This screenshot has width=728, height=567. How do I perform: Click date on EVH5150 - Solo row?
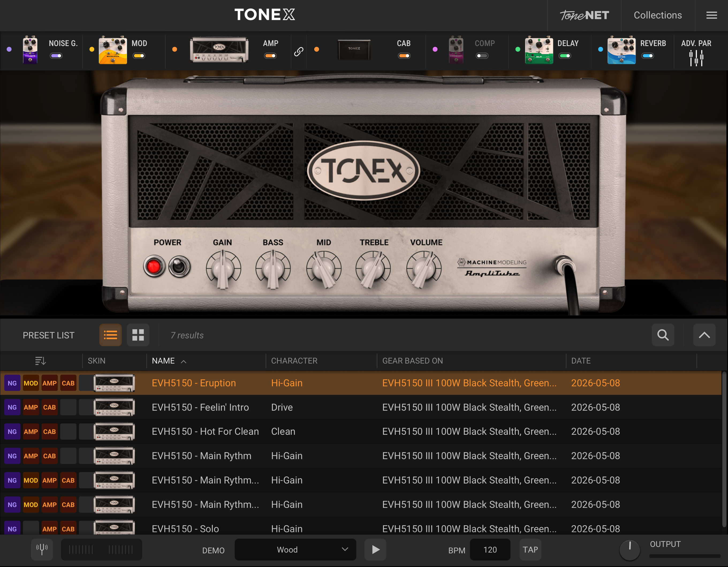(595, 529)
